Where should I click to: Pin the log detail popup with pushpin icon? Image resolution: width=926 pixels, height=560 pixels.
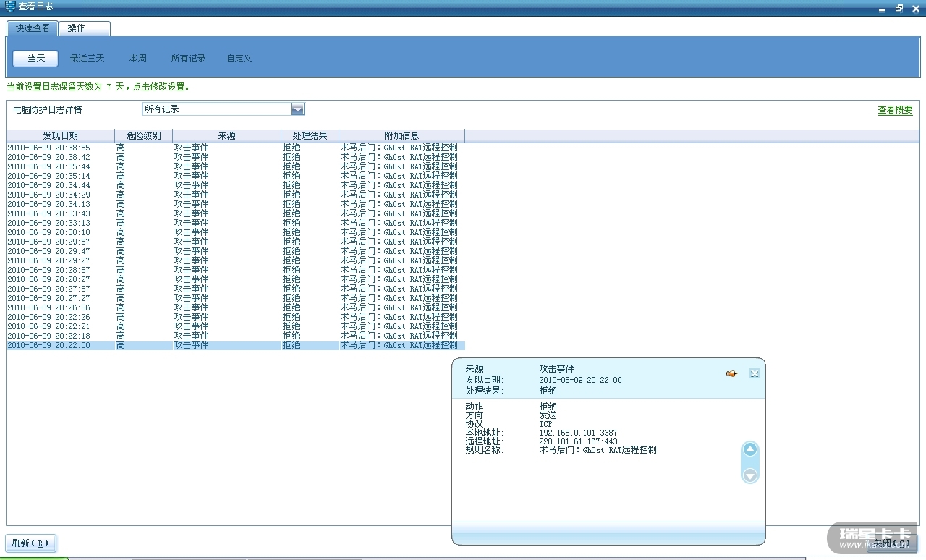pos(731,373)
